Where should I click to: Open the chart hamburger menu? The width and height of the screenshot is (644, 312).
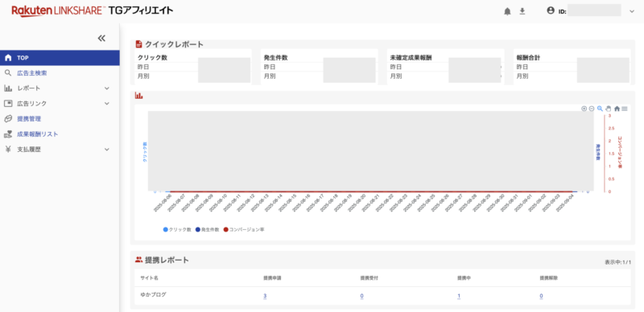625,109
